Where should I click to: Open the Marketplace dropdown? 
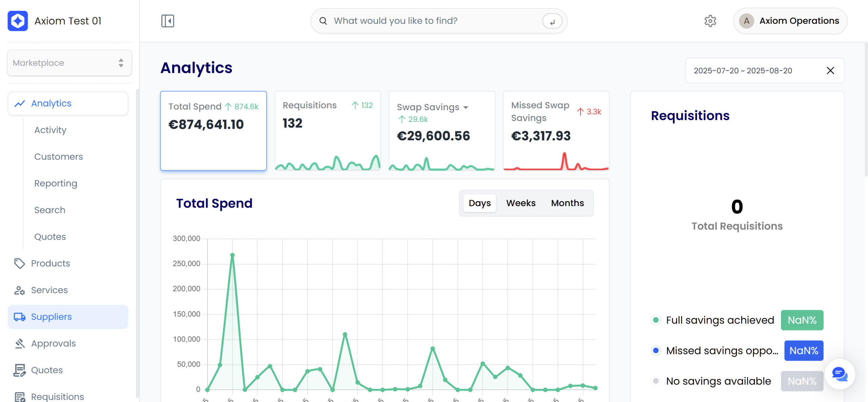tap(70, 63)
